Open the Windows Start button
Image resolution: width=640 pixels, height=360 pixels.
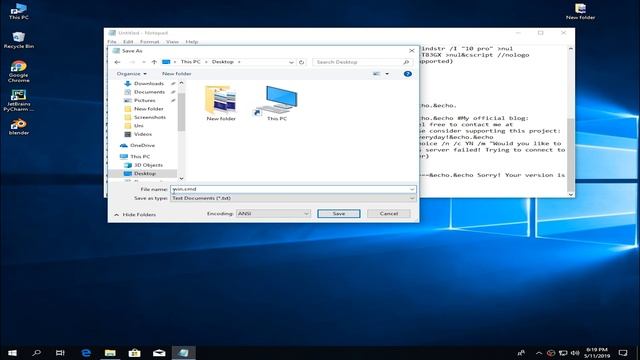point(12,353)
